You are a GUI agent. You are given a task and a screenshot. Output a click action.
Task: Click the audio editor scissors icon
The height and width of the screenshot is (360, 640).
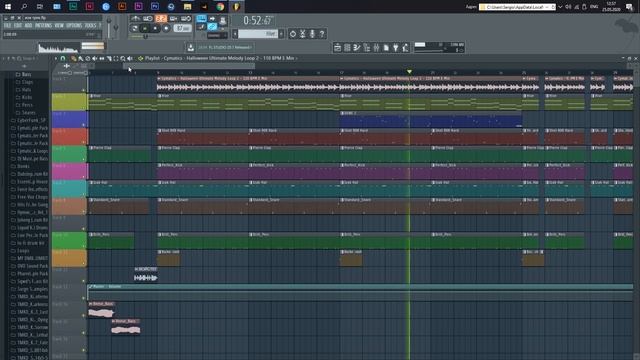click(302, 34)
